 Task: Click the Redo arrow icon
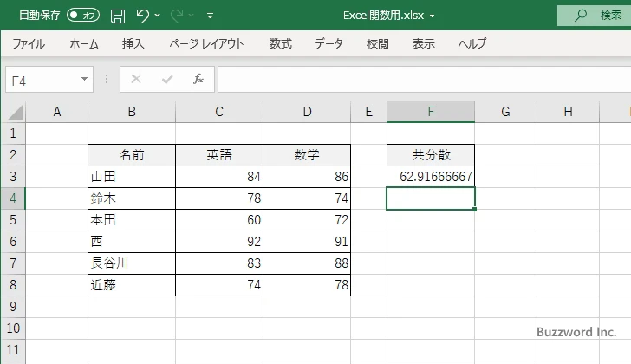pos(178,16)
